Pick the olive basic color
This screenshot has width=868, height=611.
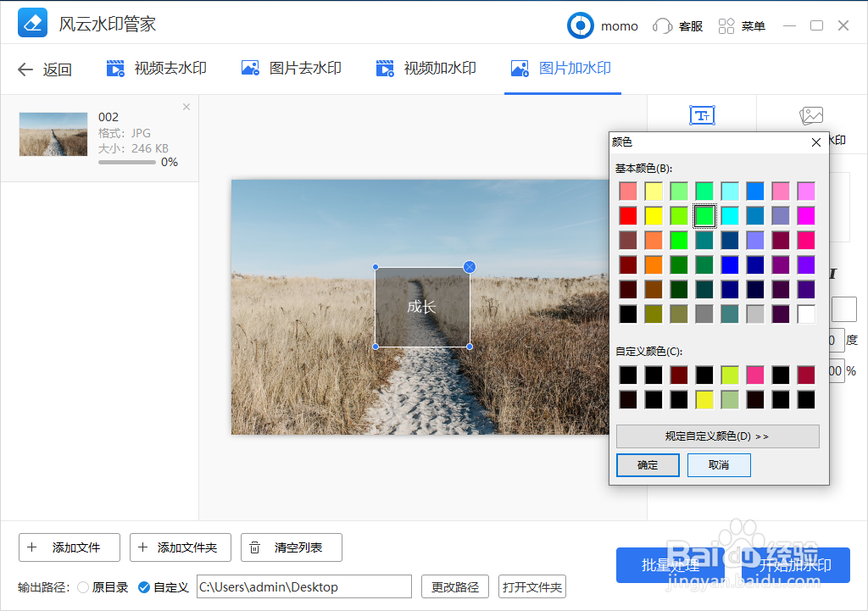(654, 314)
